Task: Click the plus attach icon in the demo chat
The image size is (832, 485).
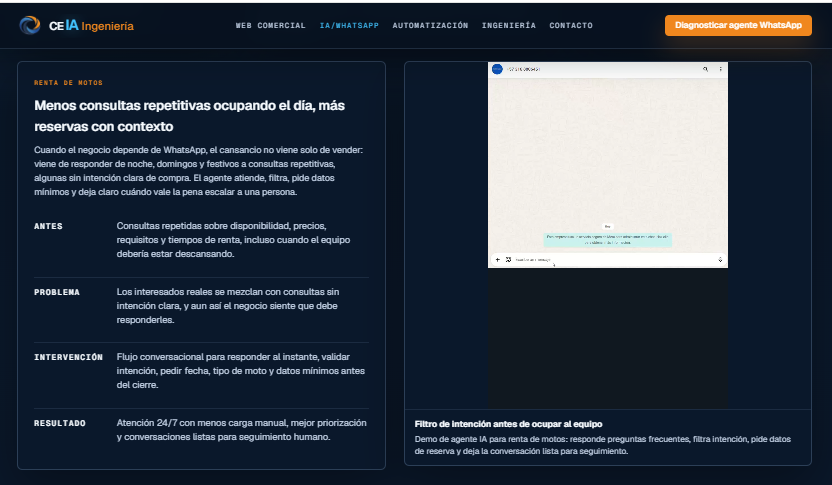Action: [498, 259]
